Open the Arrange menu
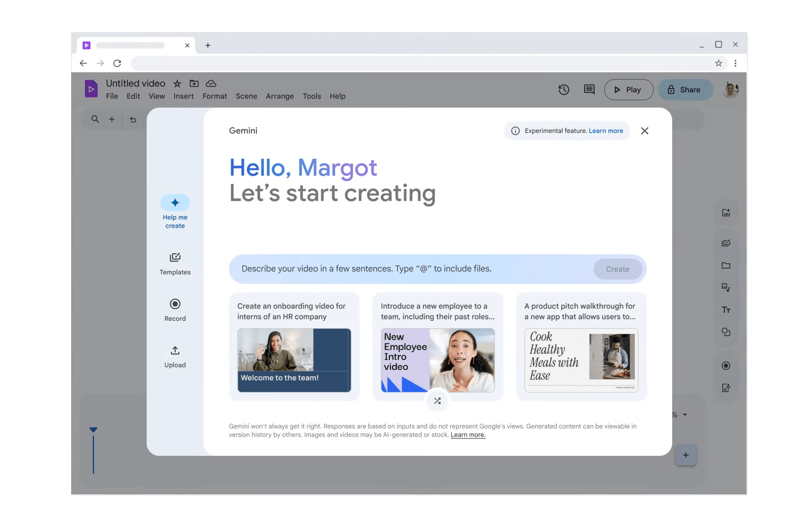The height and width of the screenshot is (515, 812). coord(280,96)
